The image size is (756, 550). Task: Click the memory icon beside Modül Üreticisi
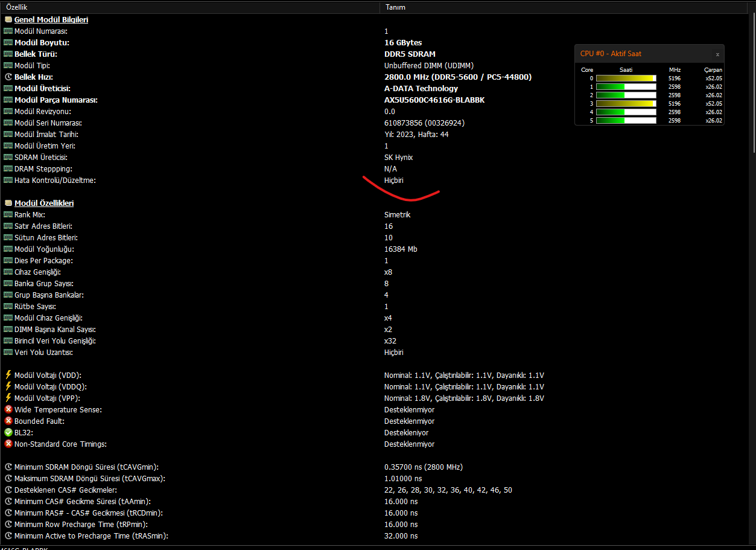tap(8, 88)
